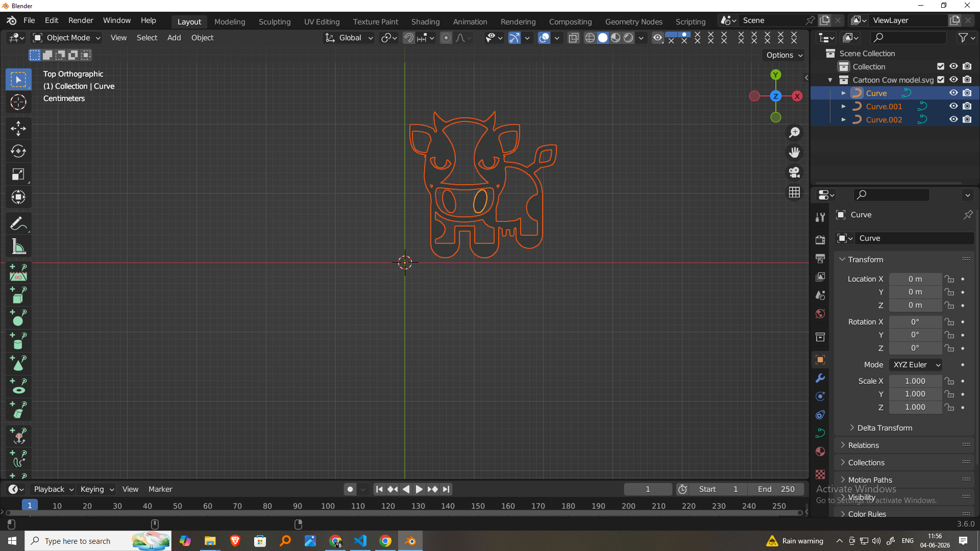This screenshot has width=980, height=551.
Task: Click the current frame number field
Action: pos(648,489)
